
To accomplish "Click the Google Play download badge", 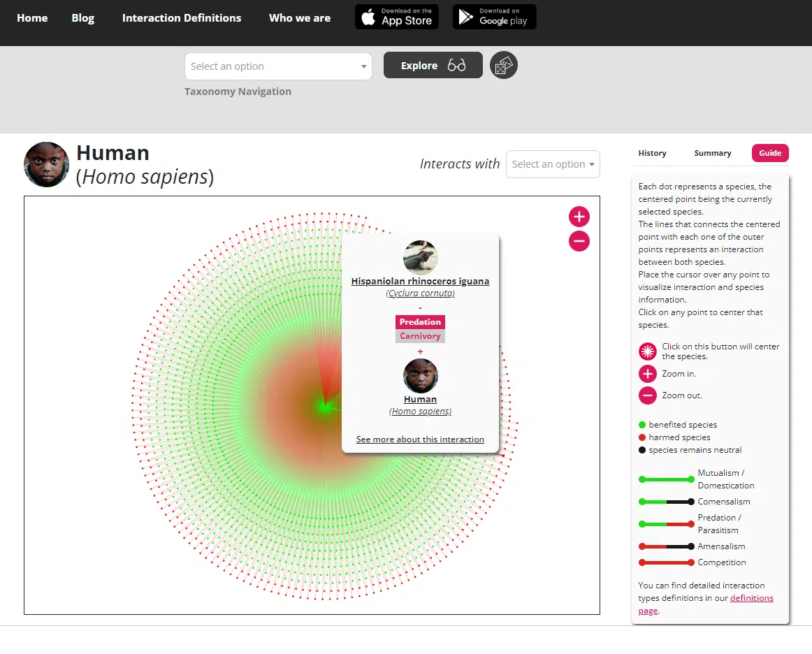I will (495, 17).
